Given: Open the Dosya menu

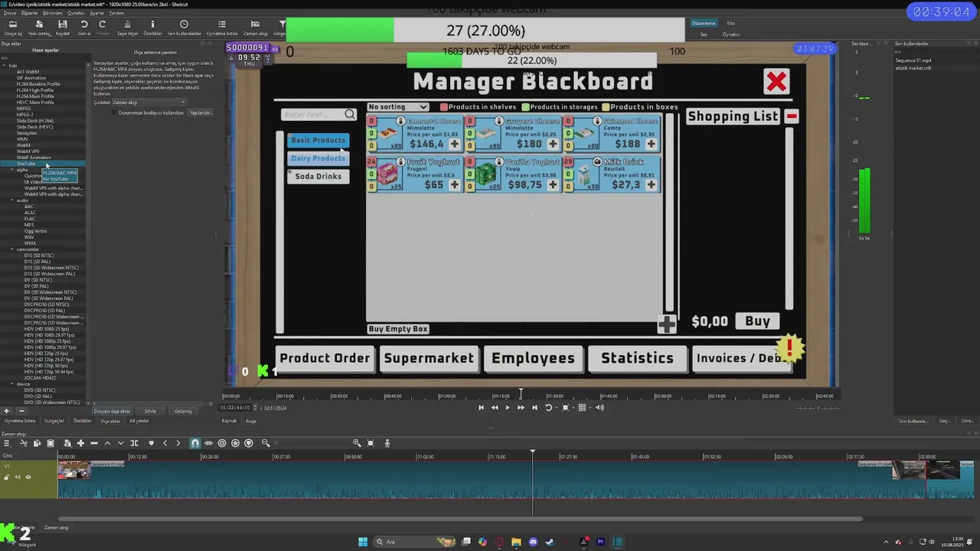Looking at the screenshot, I should (x=8, y=13).
